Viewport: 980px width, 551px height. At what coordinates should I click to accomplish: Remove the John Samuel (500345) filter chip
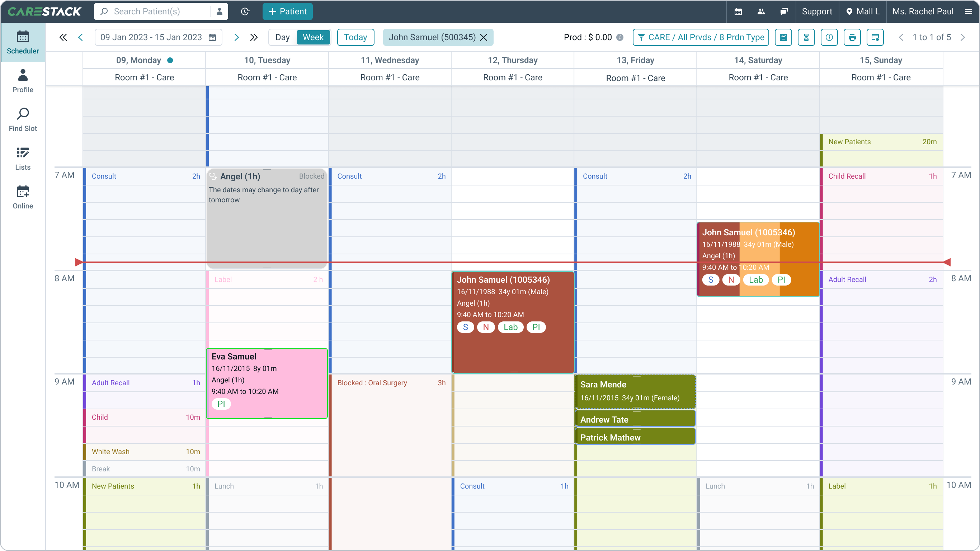click(484, 37)
